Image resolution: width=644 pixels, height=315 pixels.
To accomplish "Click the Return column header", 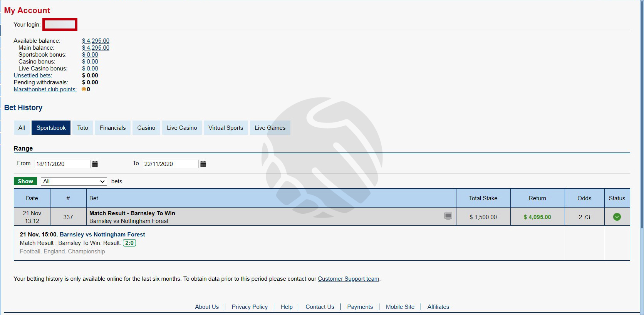I will (x=538, y=198).
